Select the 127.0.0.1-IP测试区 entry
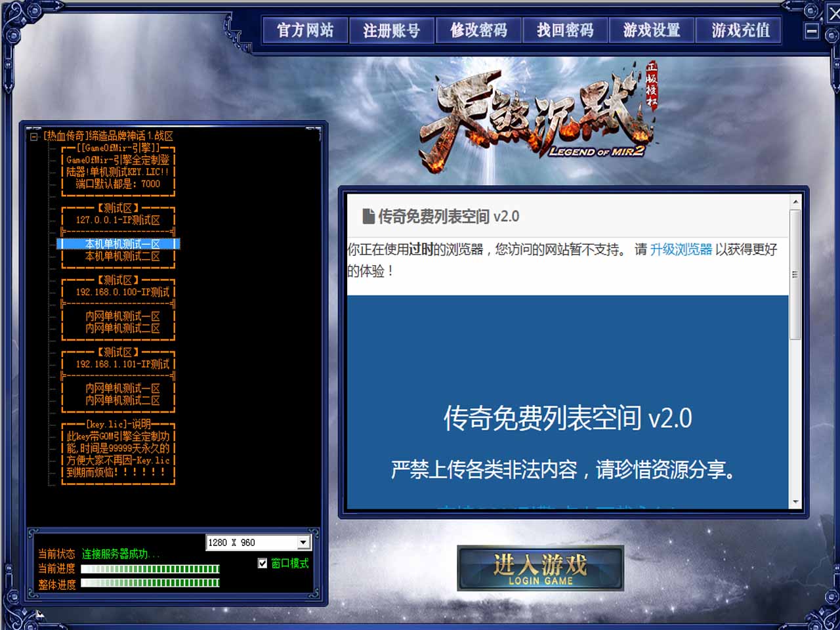The image size is (840, 630). click(118, 220)
